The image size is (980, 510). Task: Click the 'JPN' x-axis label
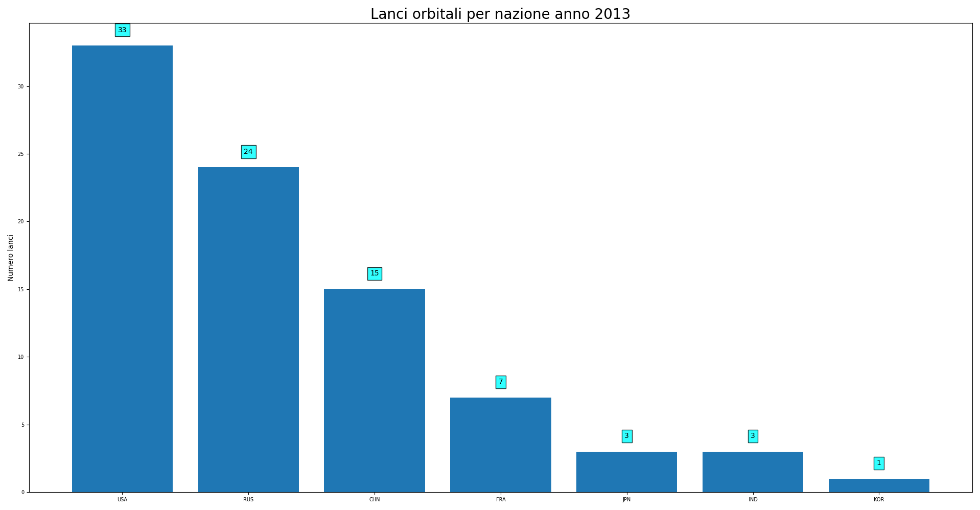tap(626, 500)
